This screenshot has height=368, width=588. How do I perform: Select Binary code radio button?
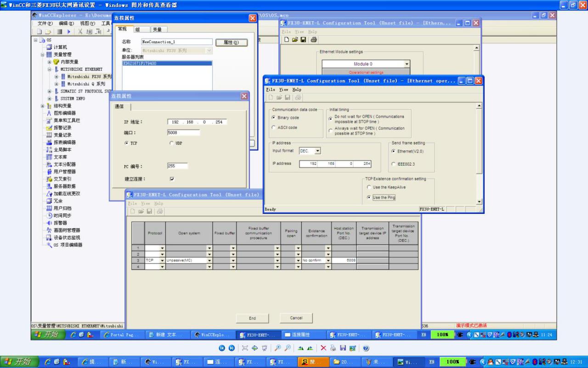(274, 118)
